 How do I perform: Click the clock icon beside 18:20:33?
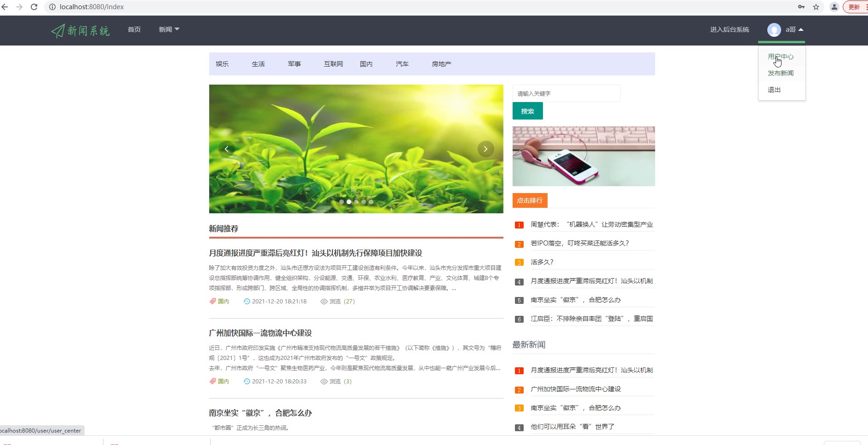247,382
